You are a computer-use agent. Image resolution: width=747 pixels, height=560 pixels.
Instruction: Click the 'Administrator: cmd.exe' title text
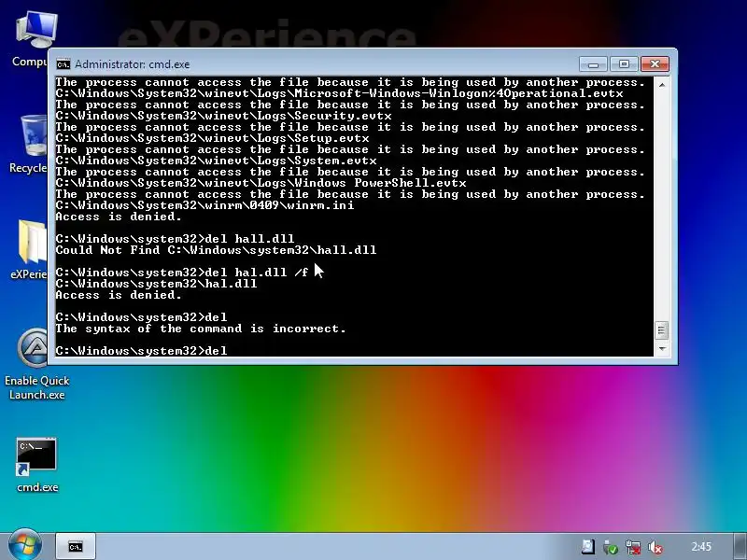132,64
